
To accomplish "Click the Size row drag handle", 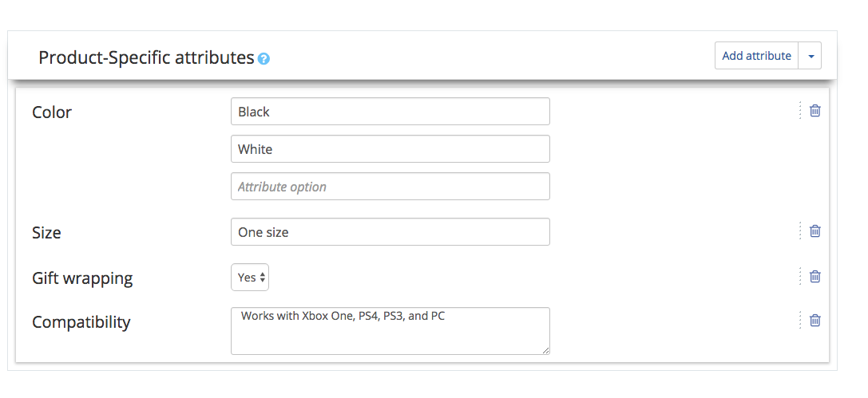I will click(799, 231).
